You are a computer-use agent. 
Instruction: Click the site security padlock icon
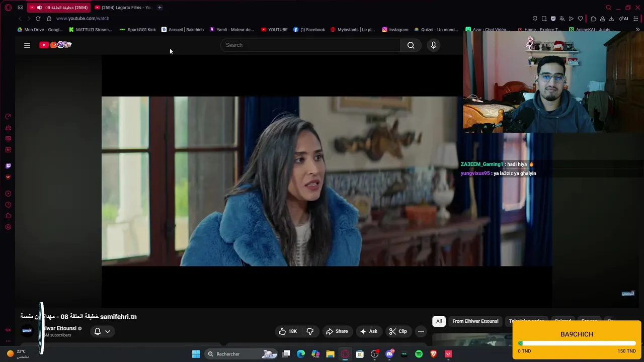[49, 19]
